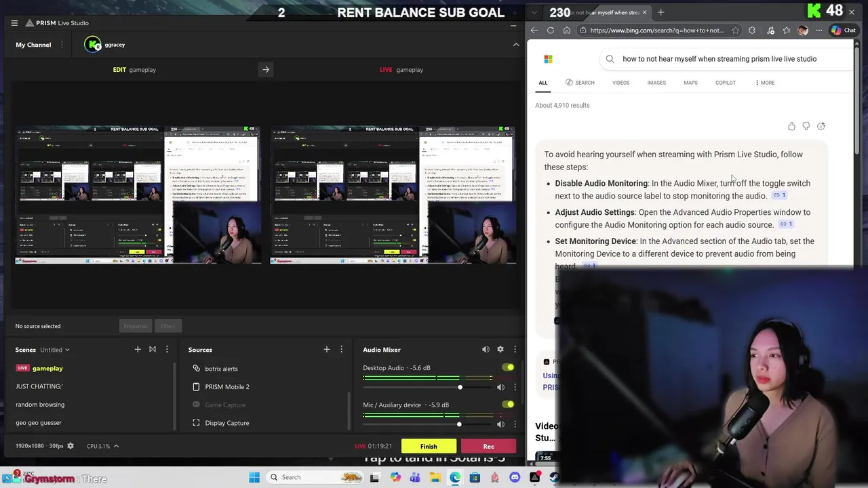
Task: Open a new Edge tab with plus
Action: click(x=661, y=12)
